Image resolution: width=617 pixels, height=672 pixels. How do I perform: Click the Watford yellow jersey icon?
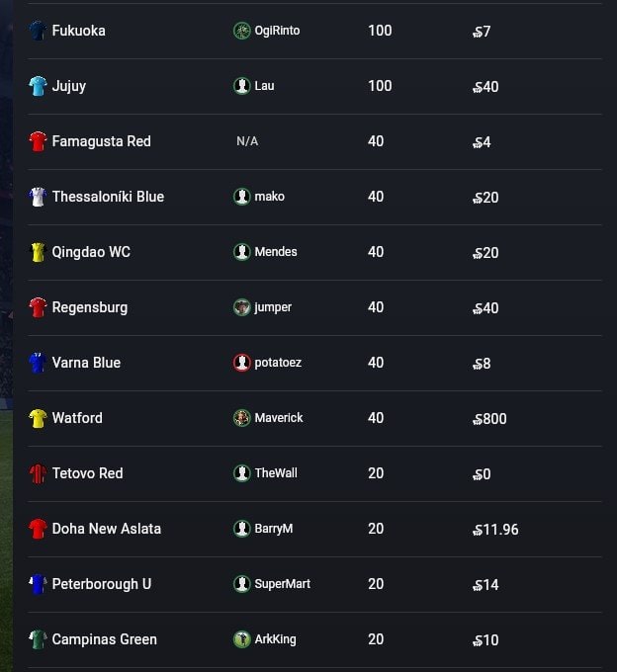pos(38,418)
